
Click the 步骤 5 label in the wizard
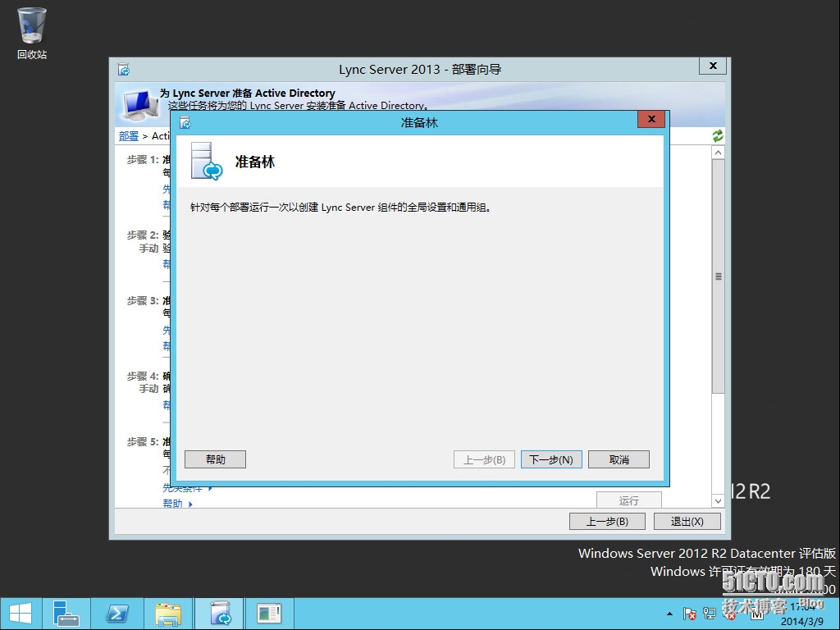[x=143, y=441]
